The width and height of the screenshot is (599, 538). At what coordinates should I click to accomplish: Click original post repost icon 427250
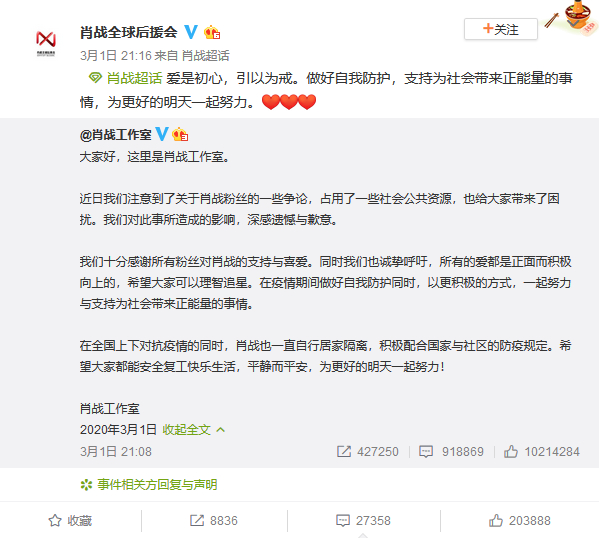367,452
